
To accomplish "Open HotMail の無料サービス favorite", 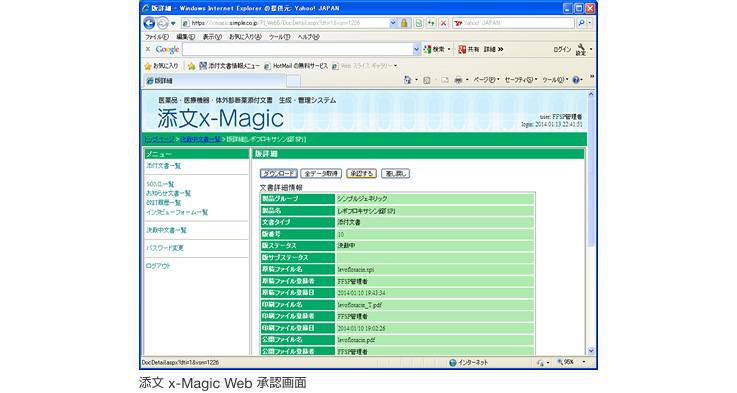I will [296, 66].
